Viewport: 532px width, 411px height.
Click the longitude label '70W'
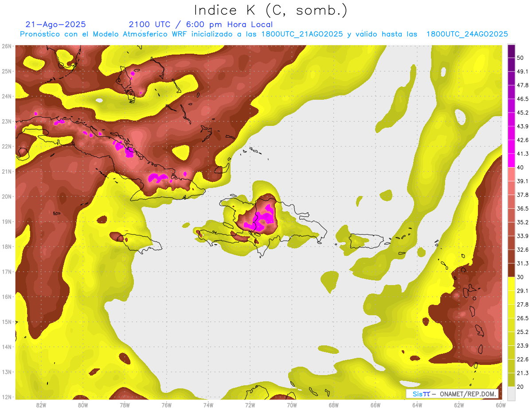click(x=292, y=405)
